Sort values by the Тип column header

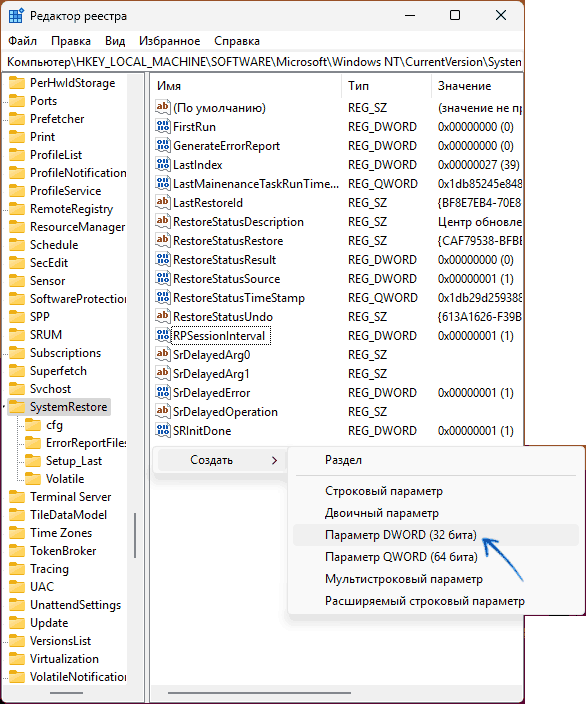click(x=386, y=86)
